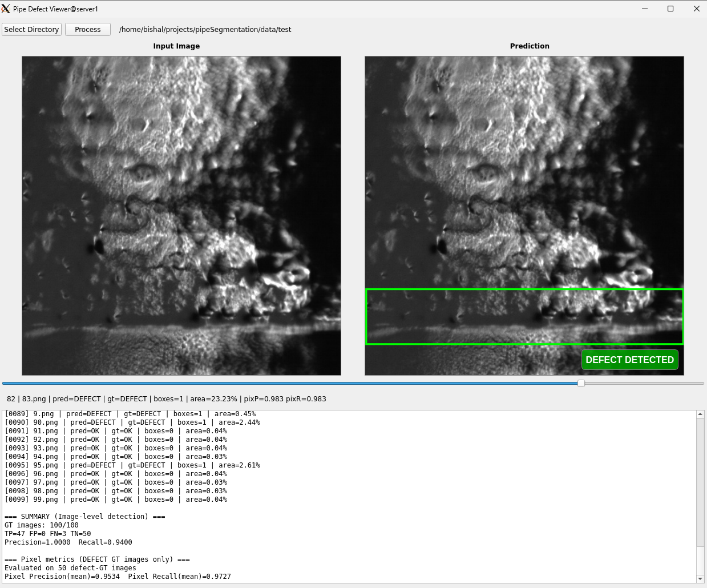The height and width of the screenshot is (588, 707).
Task: Click the scrollbar up arrow on the log panel
Action: click(701, 413)
